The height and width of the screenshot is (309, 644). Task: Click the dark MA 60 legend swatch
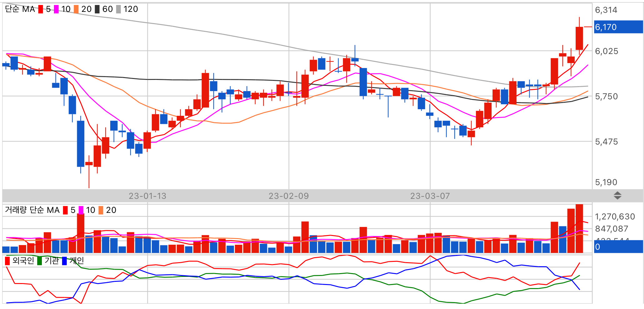click(x=97, y=9)
